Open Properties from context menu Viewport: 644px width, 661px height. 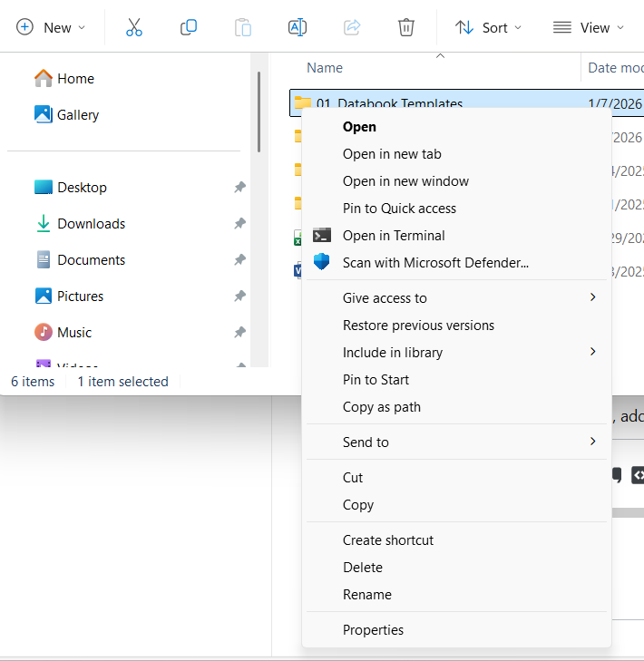click(x=373, y=630)
